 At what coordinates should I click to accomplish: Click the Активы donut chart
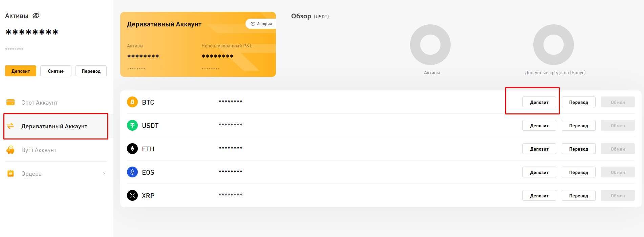point(430,45)
